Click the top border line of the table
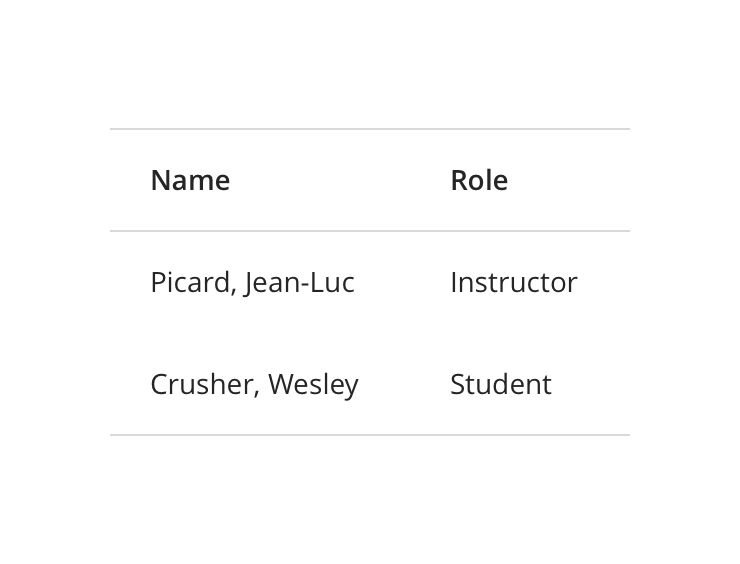Image resolution: width=740 pixels, height=564 pixels. 370,129
